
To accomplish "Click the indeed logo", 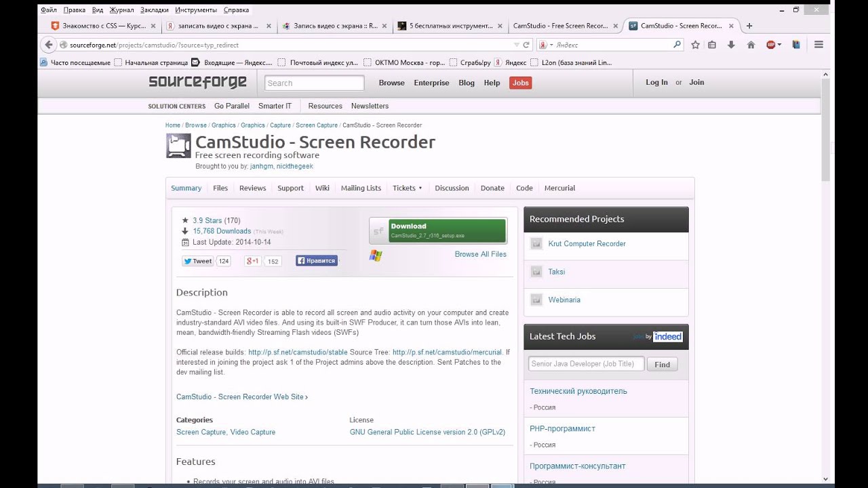I will coord(667,336).
